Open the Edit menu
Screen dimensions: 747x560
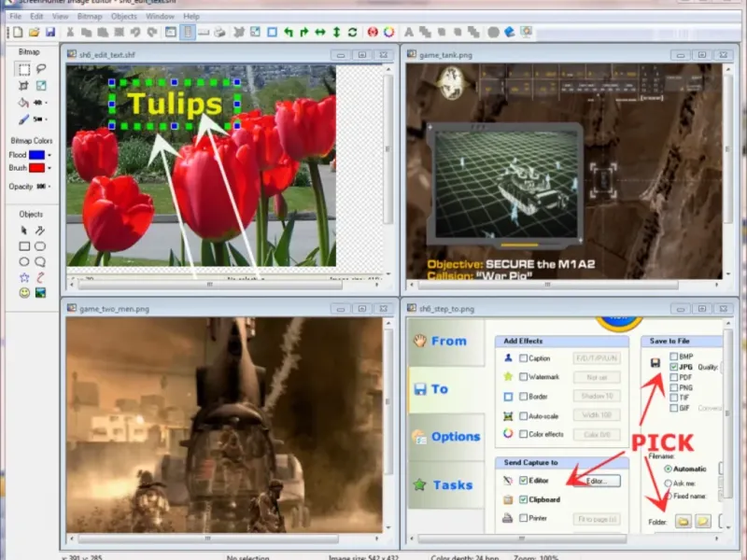pos(36,16)
